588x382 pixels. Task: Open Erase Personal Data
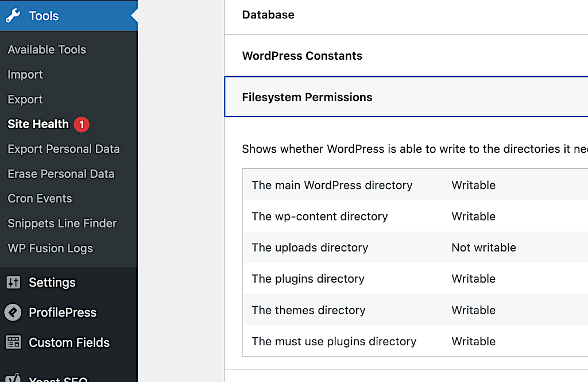[61, 173]
